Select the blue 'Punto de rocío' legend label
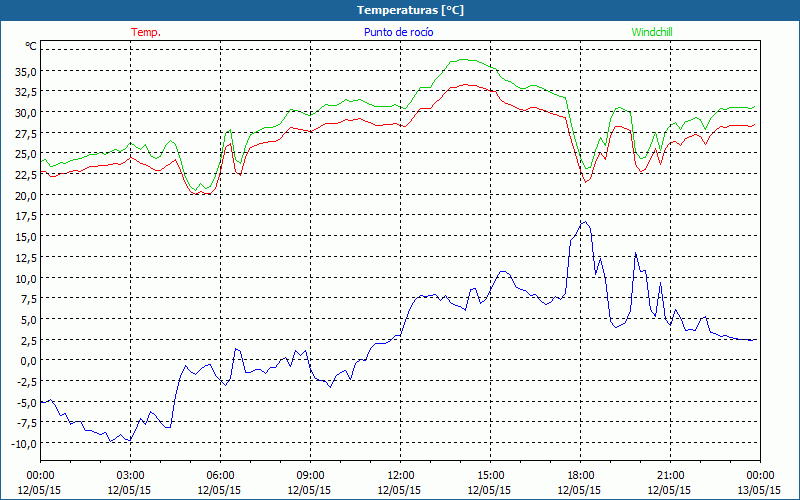This screenshot has height=500, width=800. click(x=399, y=32)
